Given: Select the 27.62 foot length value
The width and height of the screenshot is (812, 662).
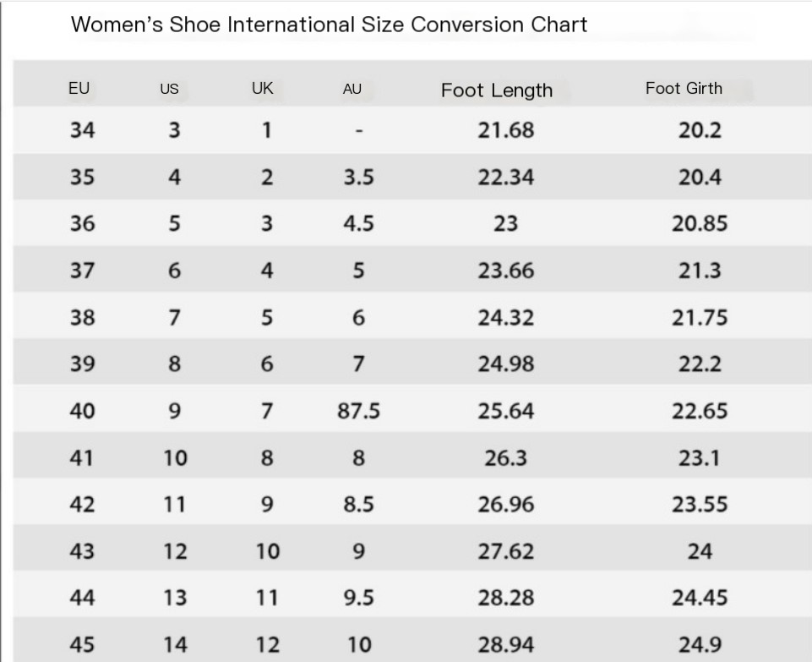Looking at the screenshot, I should point(506,551).
